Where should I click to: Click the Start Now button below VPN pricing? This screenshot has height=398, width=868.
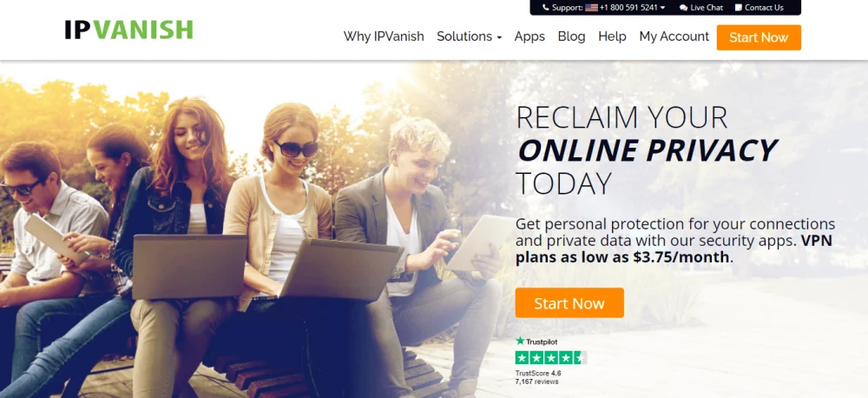[x=569, y=303]
